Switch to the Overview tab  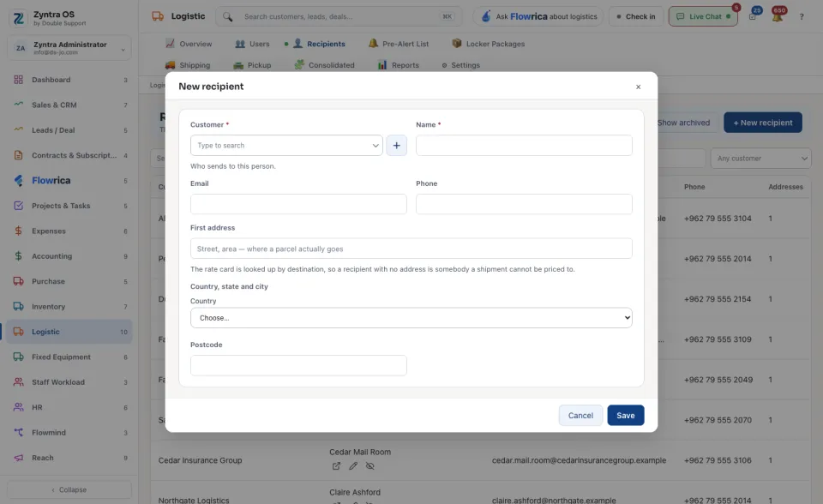189,44
